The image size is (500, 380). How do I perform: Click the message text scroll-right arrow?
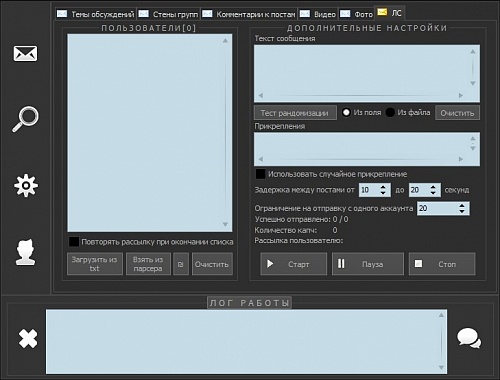[x=461, y=96]
